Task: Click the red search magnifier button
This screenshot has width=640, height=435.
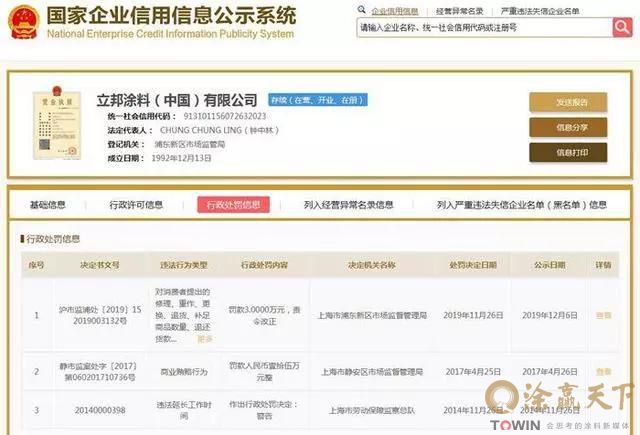Action: [622, 27]
